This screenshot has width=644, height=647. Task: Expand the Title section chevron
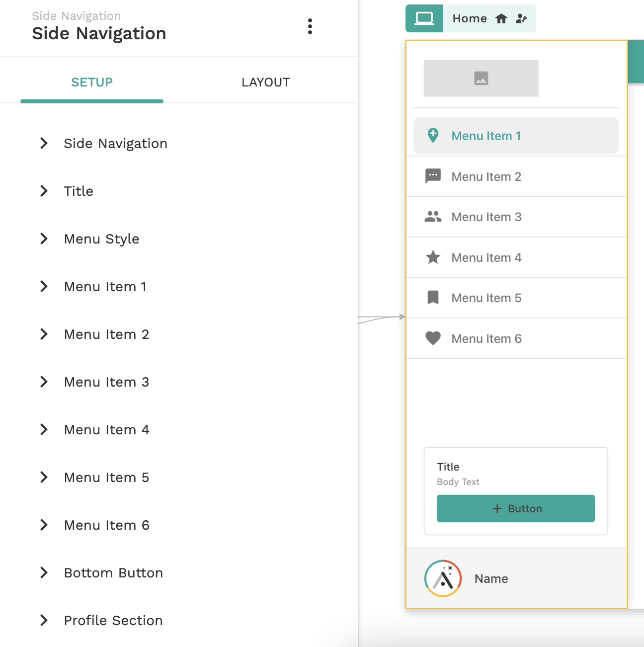coord(44,191)
